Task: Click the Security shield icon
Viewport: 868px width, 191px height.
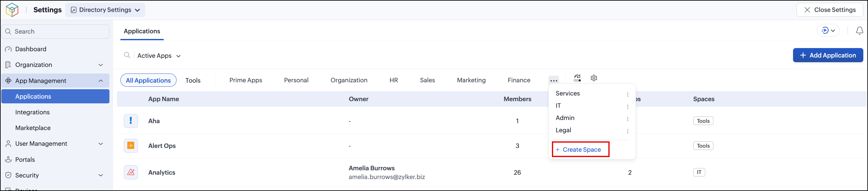Action: [8, 175]
